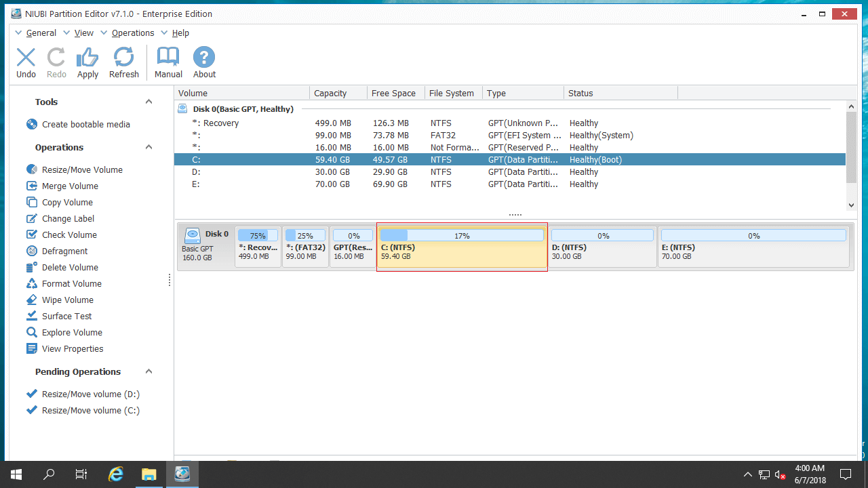Image resolution: width=868 pixels, height=488 pixels.
Task: Toggle pending Resize/Move volume (C:) checkmark
Action: point(31,410)
